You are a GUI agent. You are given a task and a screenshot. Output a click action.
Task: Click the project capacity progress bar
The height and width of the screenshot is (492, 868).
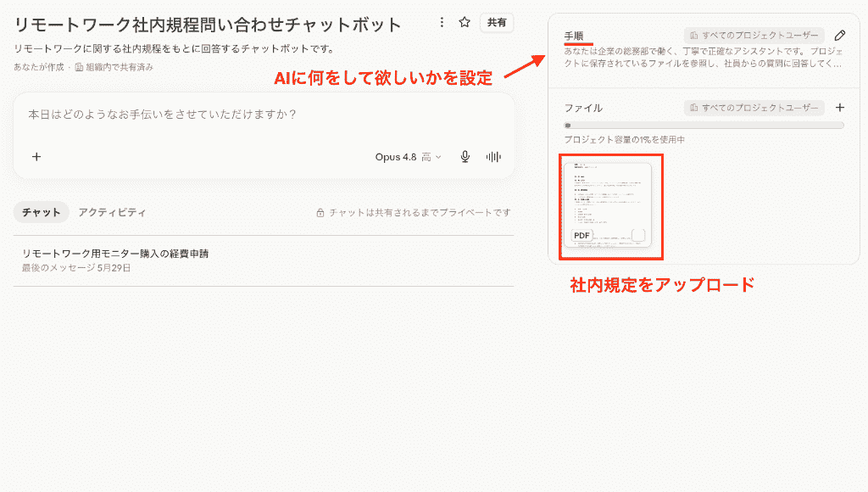704,126
